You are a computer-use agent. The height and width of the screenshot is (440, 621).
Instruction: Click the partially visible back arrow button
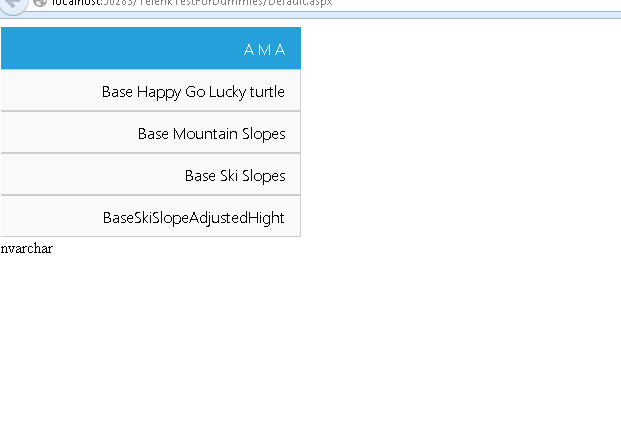[10, 3]
